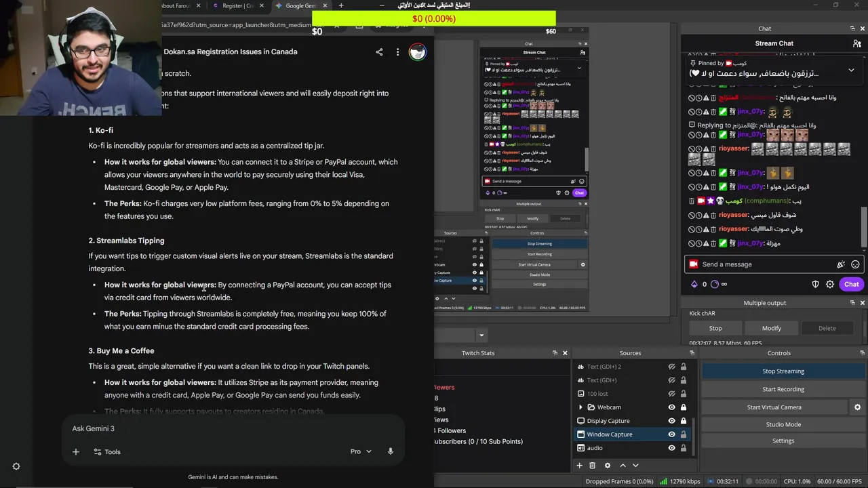Enable Studio Mode
The width and height of the screenshot is (868, 488).
(783, 424)
